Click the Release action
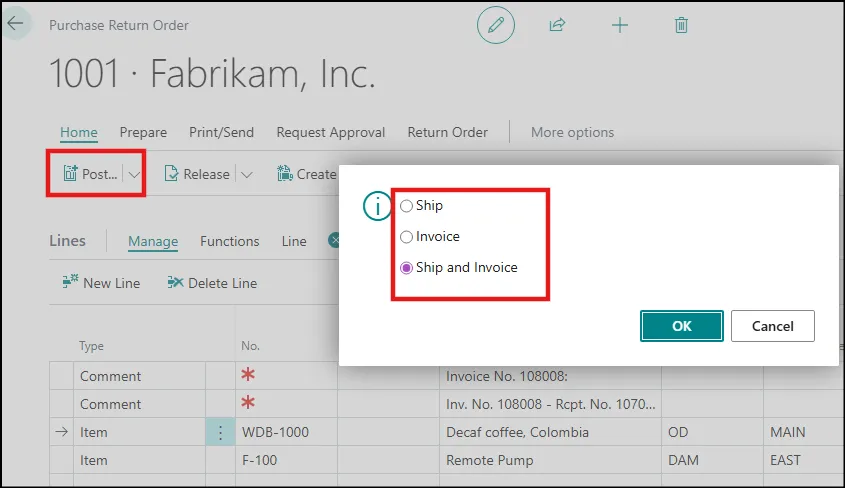 click(x=197, y=174)
